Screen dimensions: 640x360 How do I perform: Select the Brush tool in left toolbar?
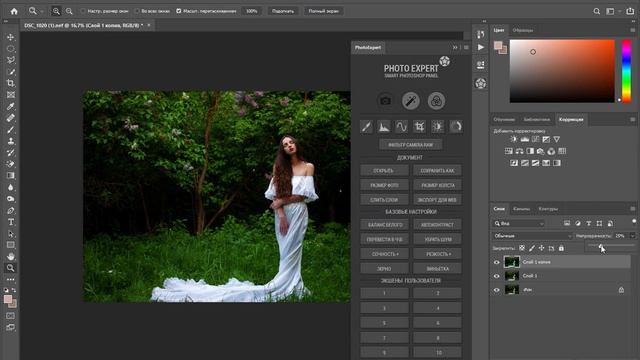pyautogui.click(x=11, y=130)
